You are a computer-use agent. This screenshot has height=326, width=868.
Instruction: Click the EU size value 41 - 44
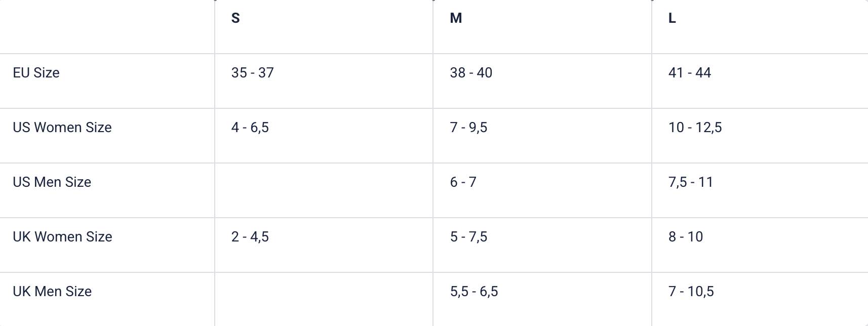(x=690, y=73)
